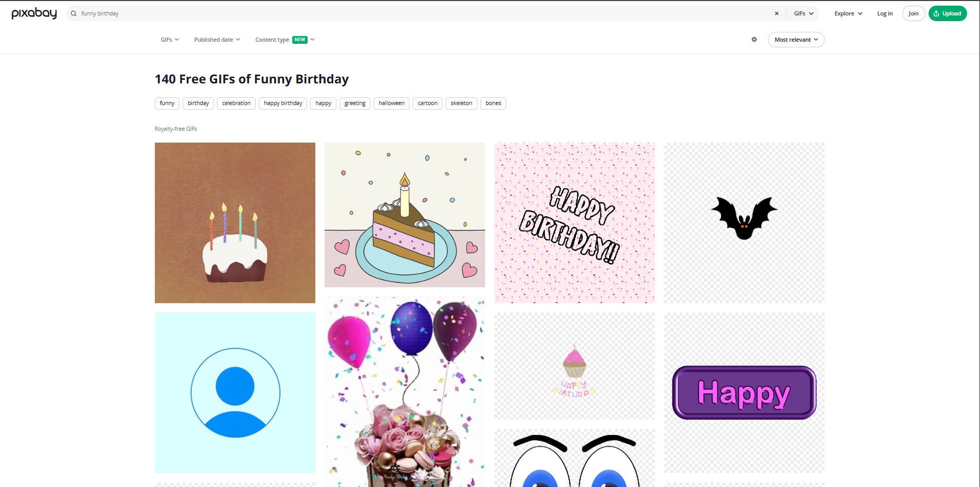
Task: Click the happy birthday tag
Action: coord(282,103)
